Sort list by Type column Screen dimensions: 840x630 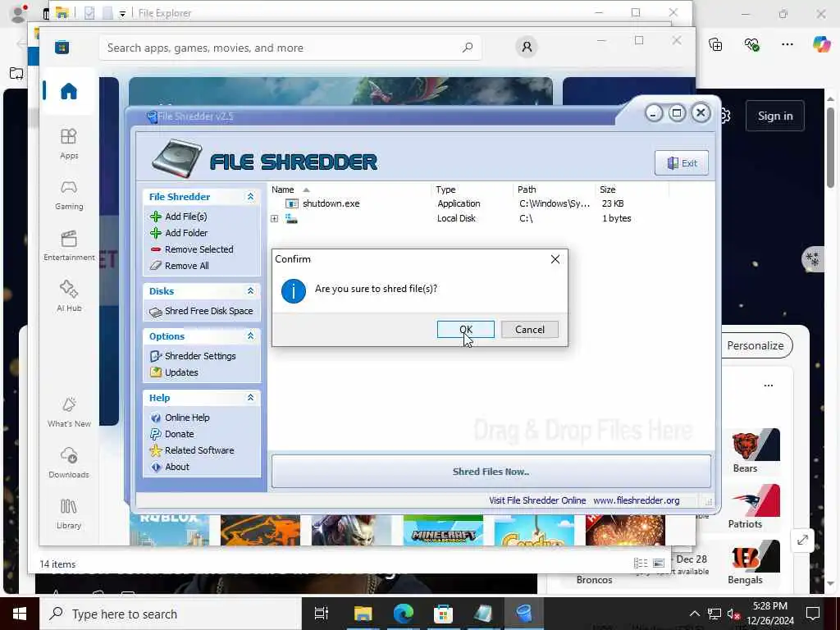445,189
